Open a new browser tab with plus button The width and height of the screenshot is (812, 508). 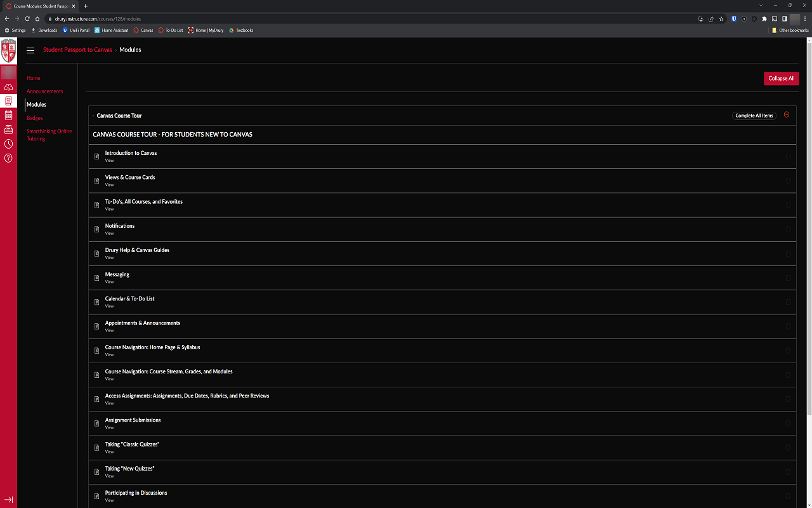[x=86, y=6]
